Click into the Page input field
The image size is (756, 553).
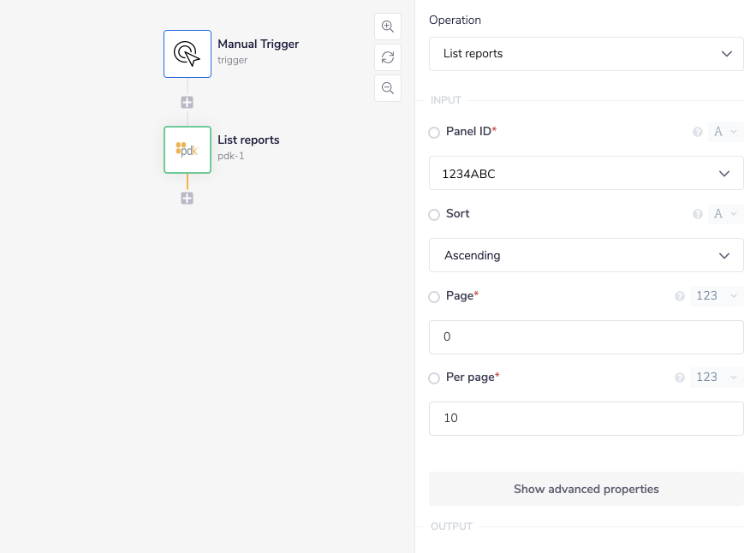tap(586, 337)
